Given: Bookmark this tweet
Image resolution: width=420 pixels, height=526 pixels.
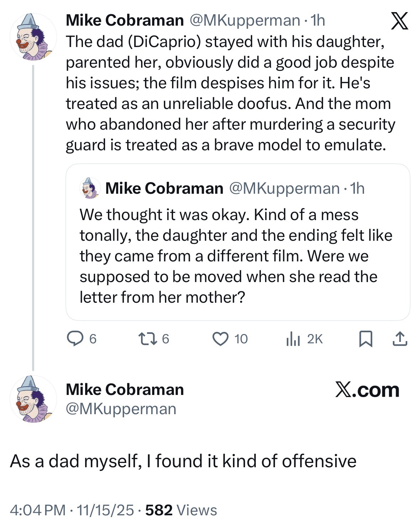Looking at the screenshot, I should pyautogui.click(x=365, y=339).
